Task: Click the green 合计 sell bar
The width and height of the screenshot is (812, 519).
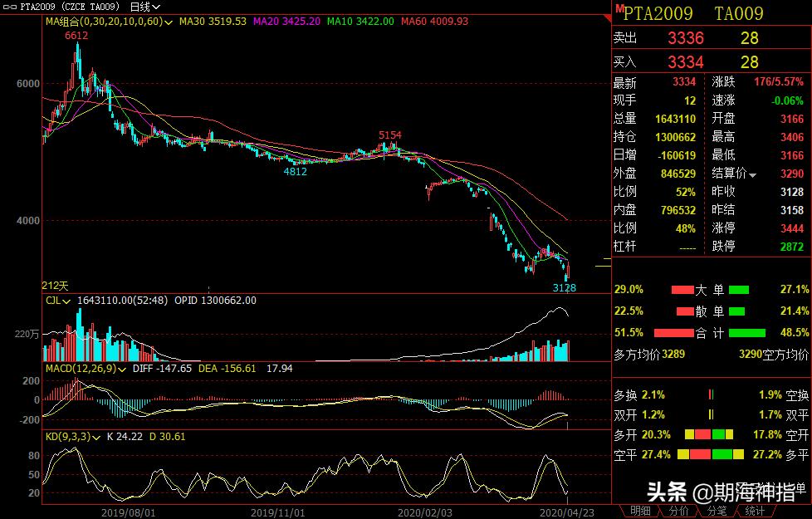Action: (747, 333)
